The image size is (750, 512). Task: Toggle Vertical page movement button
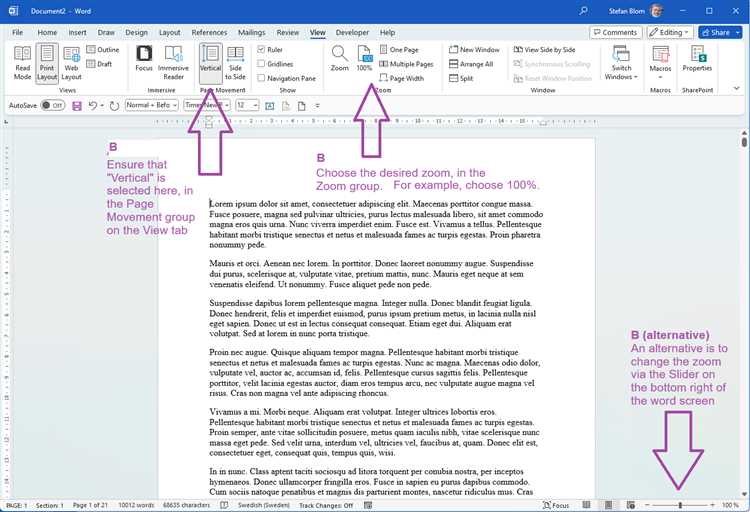pos(210,63)
